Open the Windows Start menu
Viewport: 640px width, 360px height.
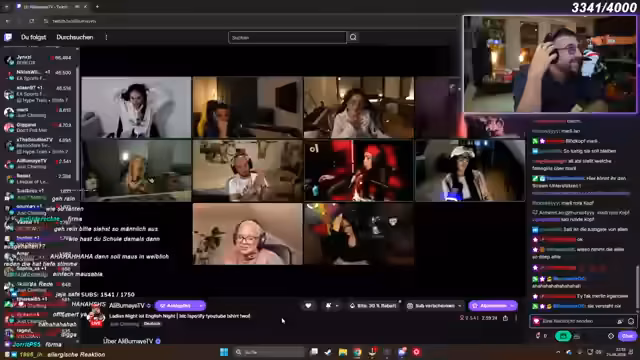224,352
